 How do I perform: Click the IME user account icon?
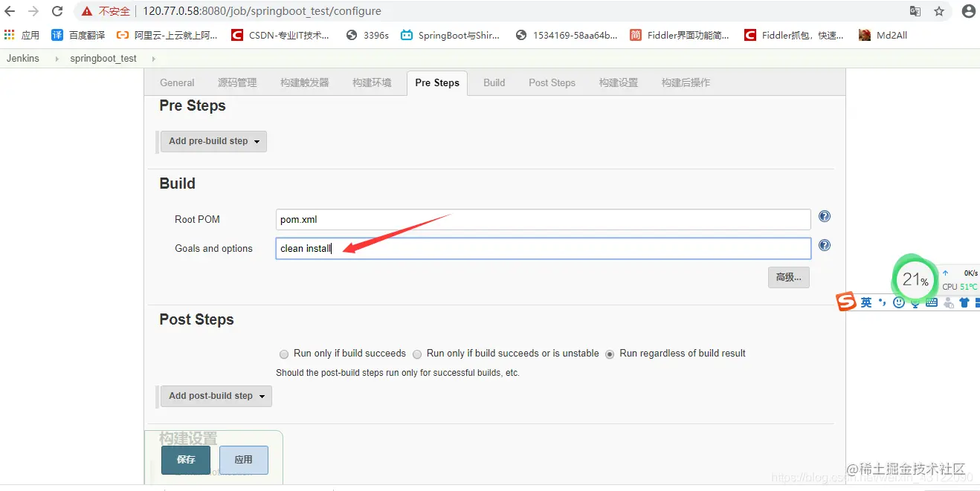(x=948, y=302)
